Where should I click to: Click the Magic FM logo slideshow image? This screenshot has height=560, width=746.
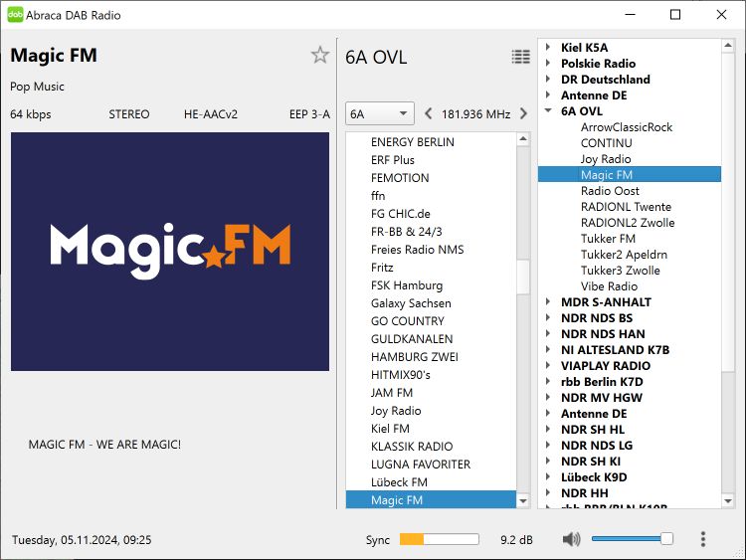(x=170, y=252)
